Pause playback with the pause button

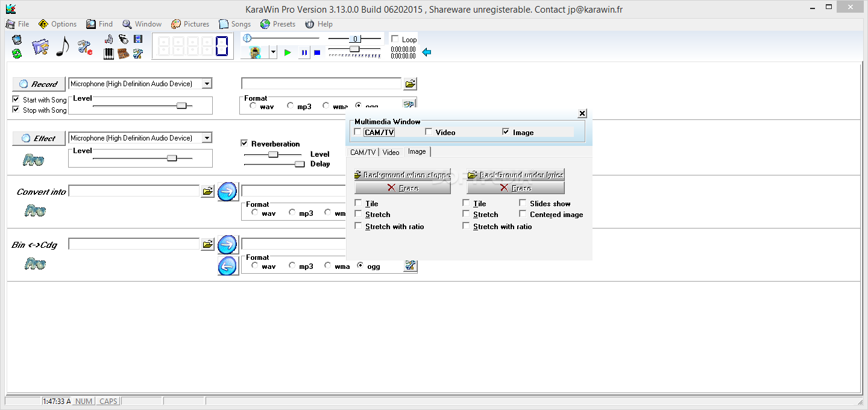coord(304,52)
